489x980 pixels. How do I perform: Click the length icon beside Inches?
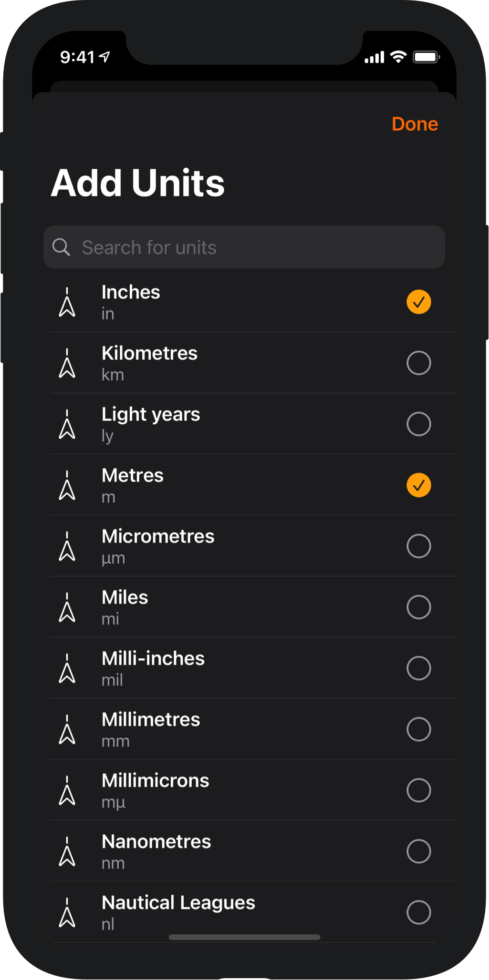tap(67, 302)
